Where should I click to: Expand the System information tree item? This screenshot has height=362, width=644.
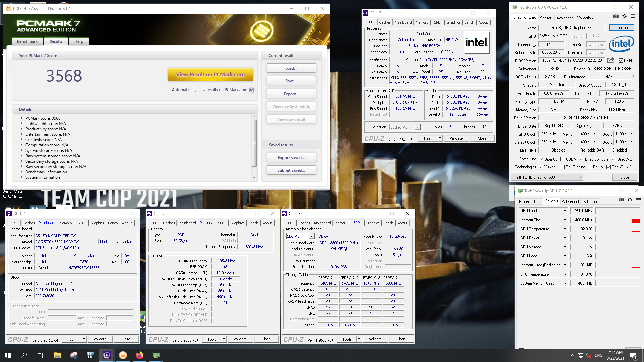coord(22,177)
